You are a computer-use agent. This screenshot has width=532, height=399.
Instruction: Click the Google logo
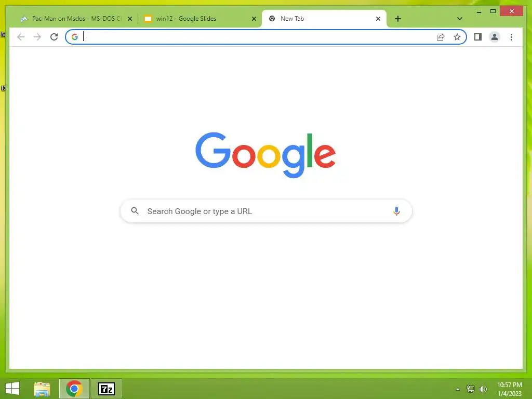265,155
